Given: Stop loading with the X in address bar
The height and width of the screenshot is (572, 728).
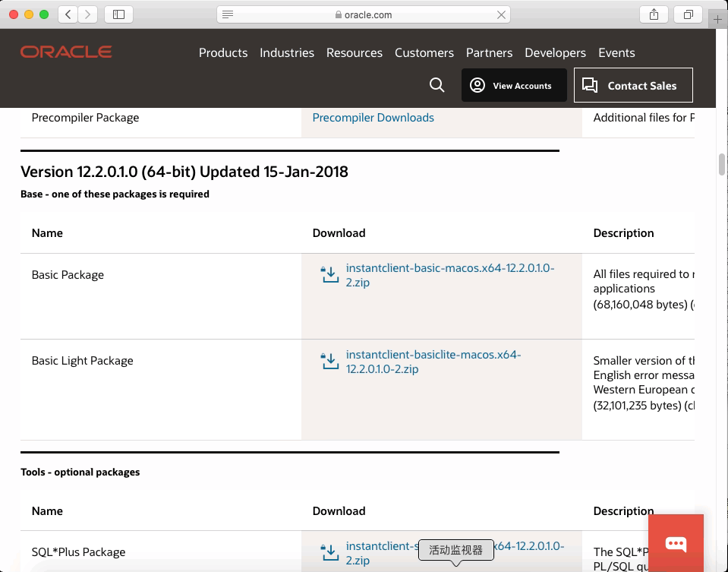Looking at the screenshot, I should point(502,15).
